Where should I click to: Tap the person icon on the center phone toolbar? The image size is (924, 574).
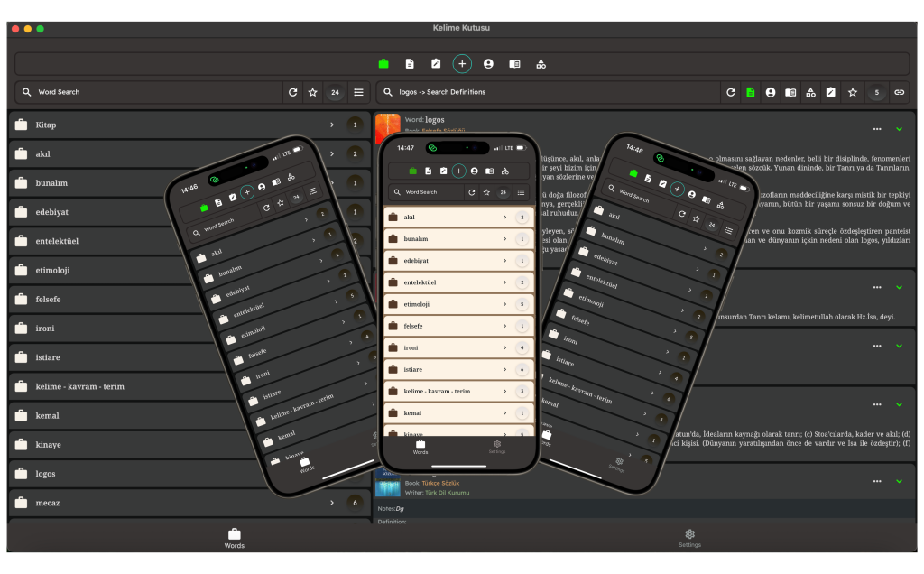point(475,171)
